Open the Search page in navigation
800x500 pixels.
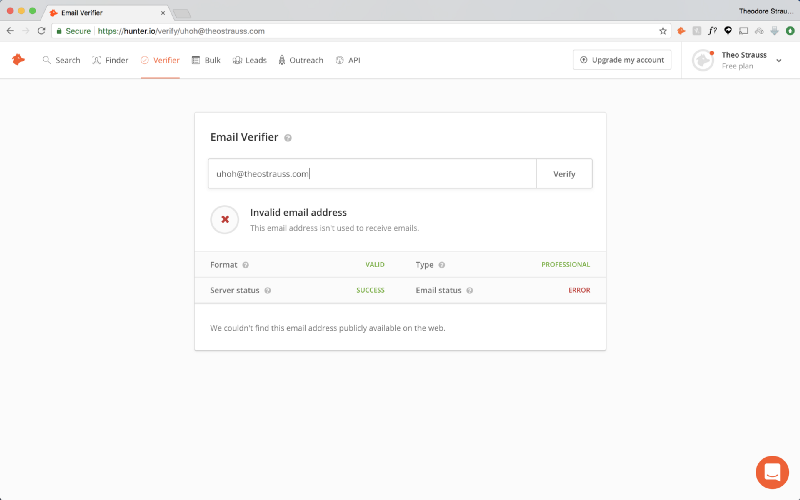pyautogui.click(x=61, y=60)
